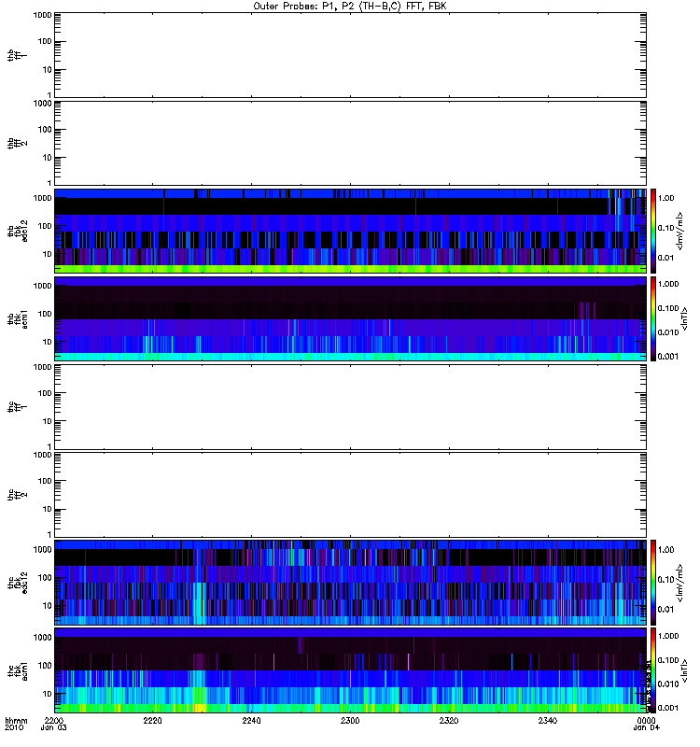Click the <|nT|> unit label beside thb scm1

pos(685,318)
